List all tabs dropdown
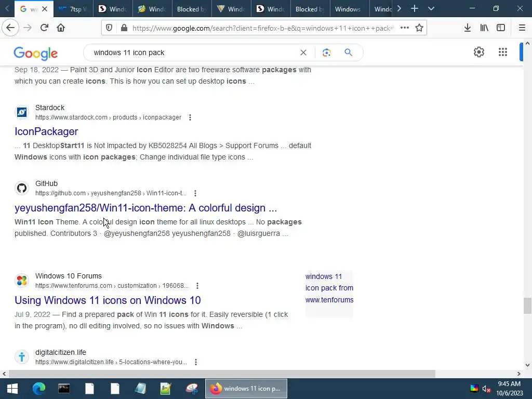The width and height of the screenshot is (532, 399). click(x=431, y=8)
